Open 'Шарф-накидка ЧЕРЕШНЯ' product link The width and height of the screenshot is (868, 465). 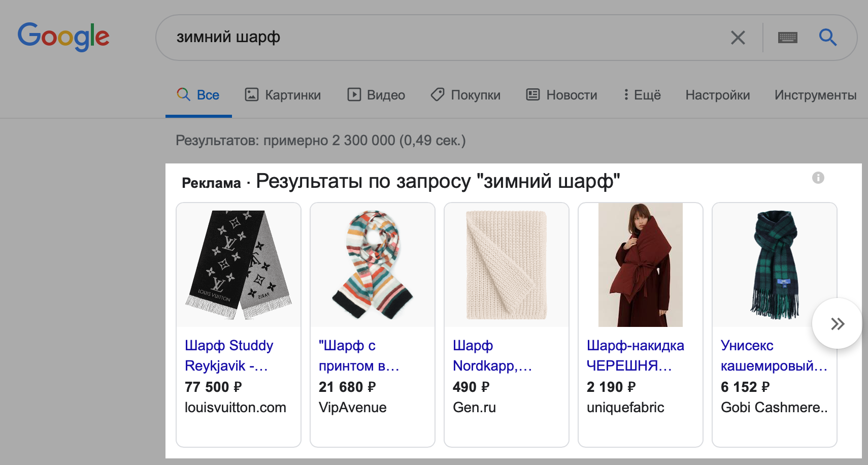pyautogui.click(x=636, y=355)
